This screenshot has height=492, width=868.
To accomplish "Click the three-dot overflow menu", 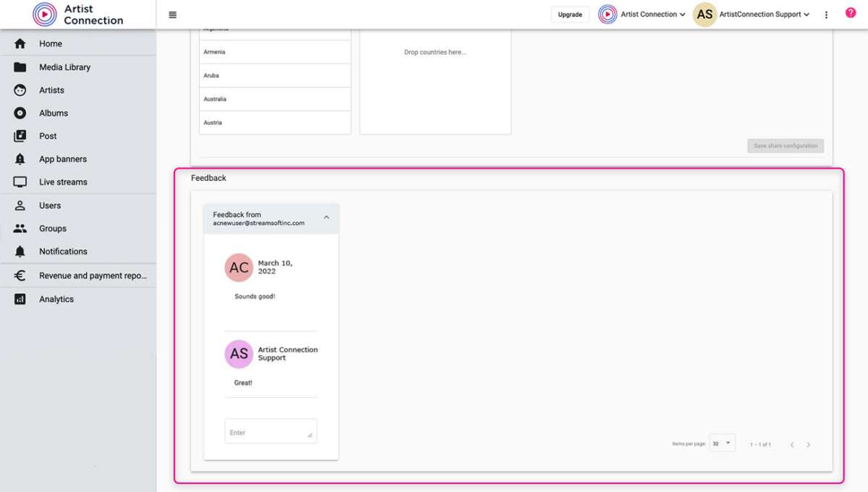I will [825, 14].
